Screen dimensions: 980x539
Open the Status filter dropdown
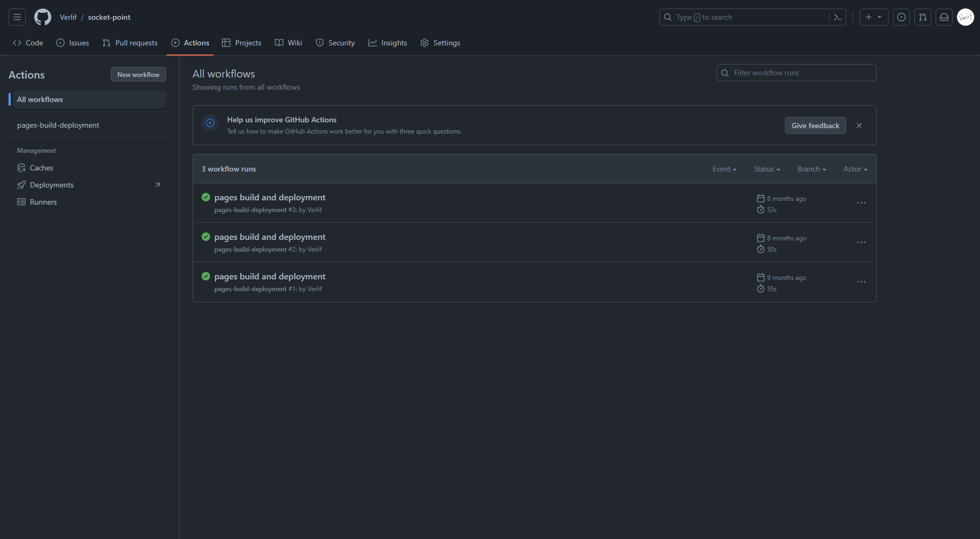(767, 169)
